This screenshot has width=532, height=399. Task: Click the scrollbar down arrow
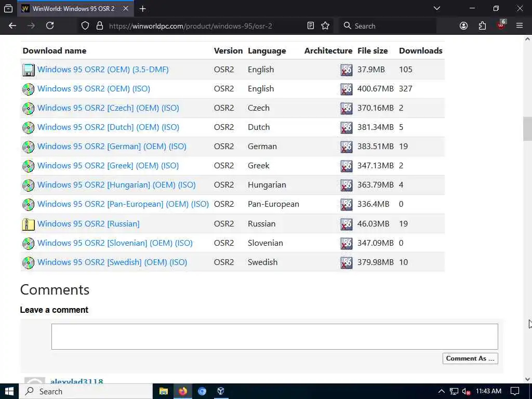coord(527,379)
